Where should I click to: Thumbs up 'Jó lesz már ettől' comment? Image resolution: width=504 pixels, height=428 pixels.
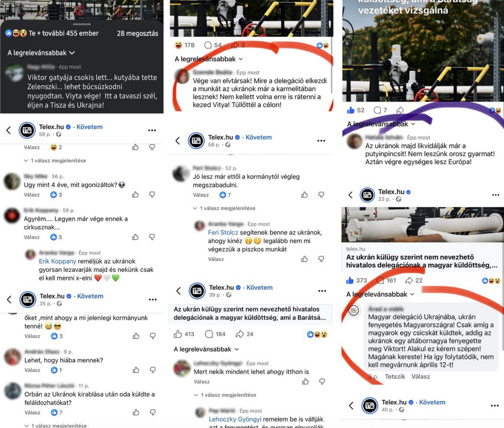click(x=304, y=195)
